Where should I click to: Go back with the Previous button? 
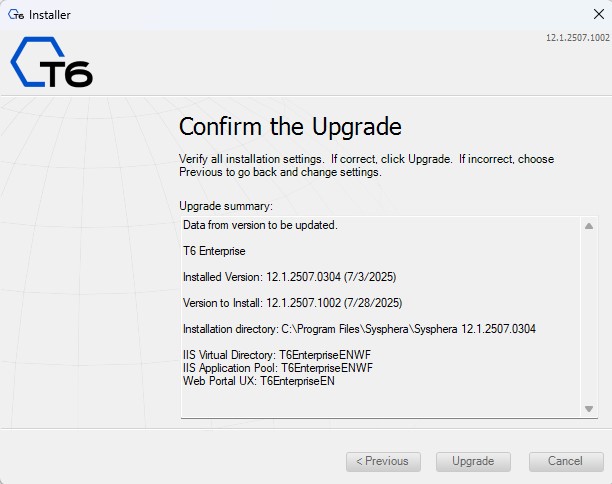(383, 461)
